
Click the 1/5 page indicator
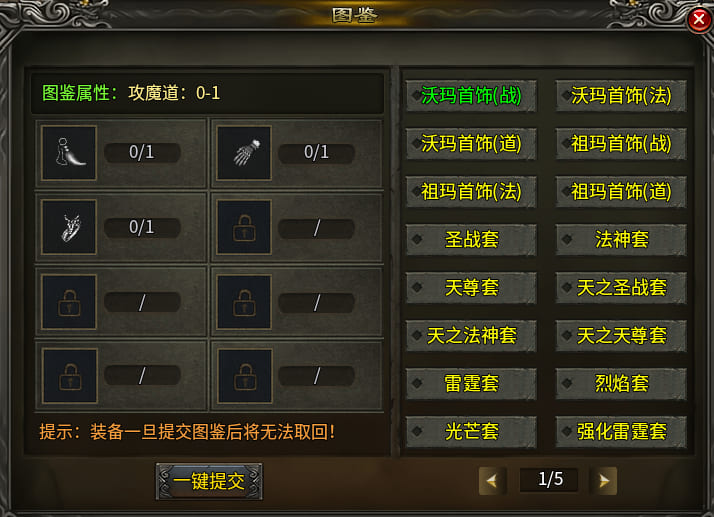point(549,480)
